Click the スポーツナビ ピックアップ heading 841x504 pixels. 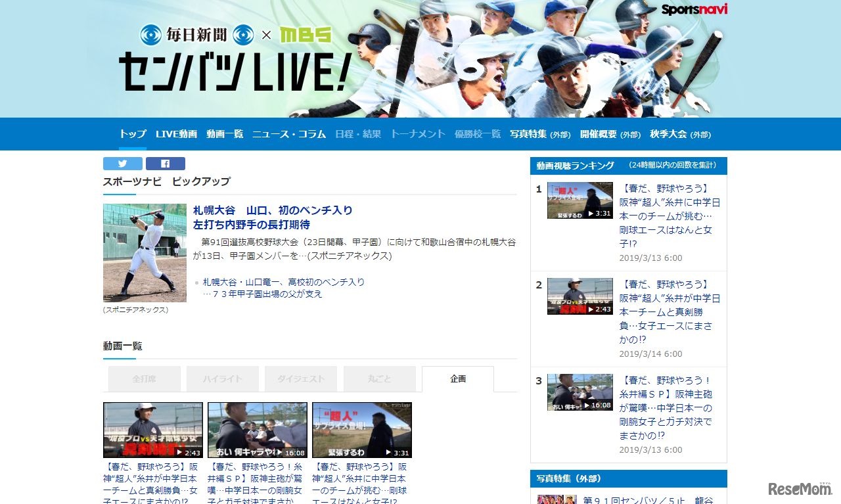click(167, 181)
